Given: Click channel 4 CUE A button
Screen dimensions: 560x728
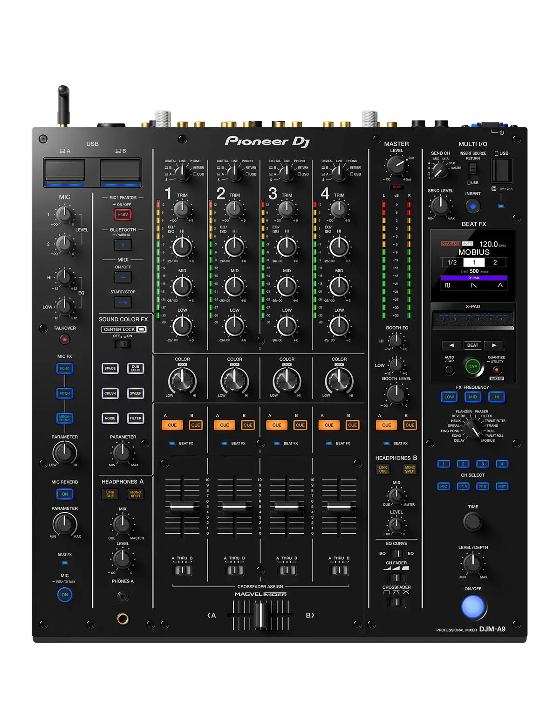Looking at the screenshot, I should [x=329, y=425].
